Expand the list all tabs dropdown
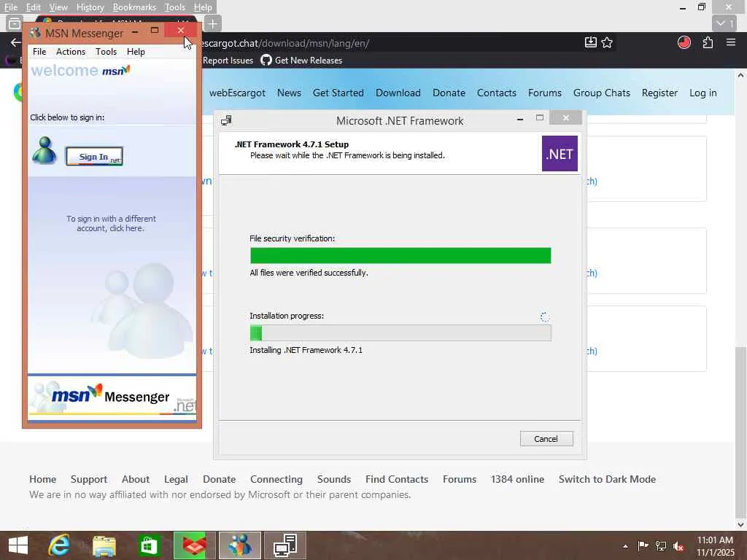747x560 pixels. [724, 23]
